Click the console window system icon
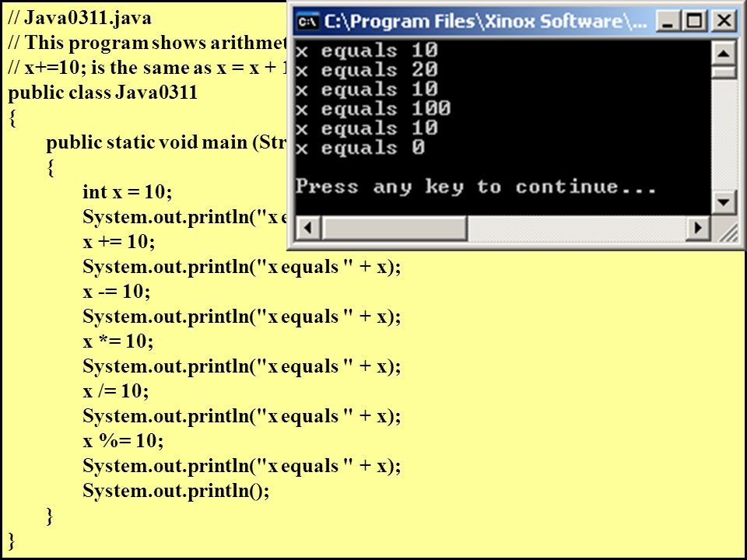The width and height of the screenshot is (747, 560). [307, 22]
